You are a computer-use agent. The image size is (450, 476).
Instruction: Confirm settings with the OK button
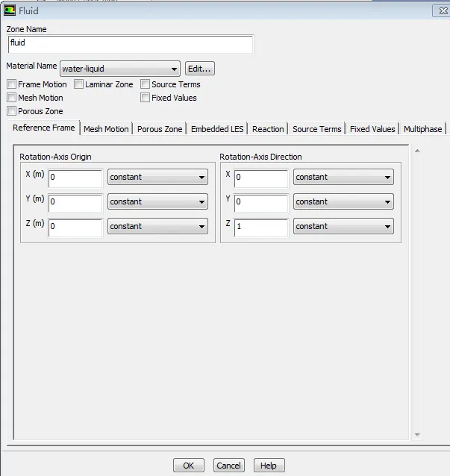click(x=189, y=466)
